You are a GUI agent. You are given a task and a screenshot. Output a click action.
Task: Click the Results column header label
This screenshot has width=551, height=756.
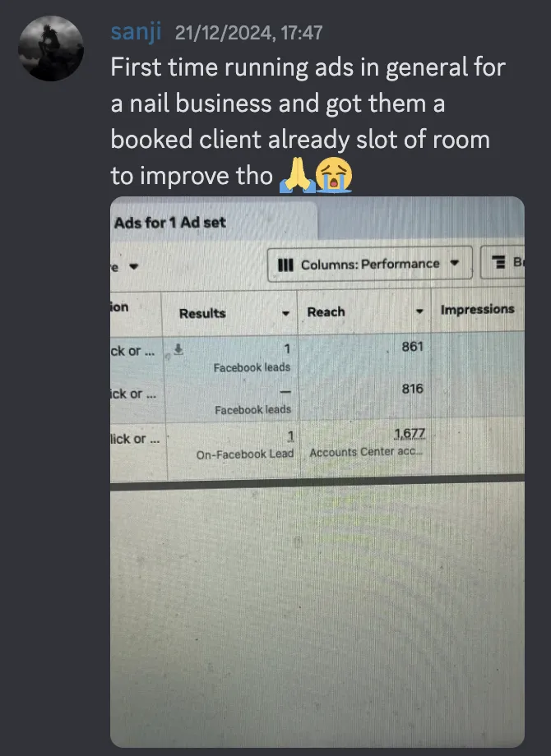point(202,313)
